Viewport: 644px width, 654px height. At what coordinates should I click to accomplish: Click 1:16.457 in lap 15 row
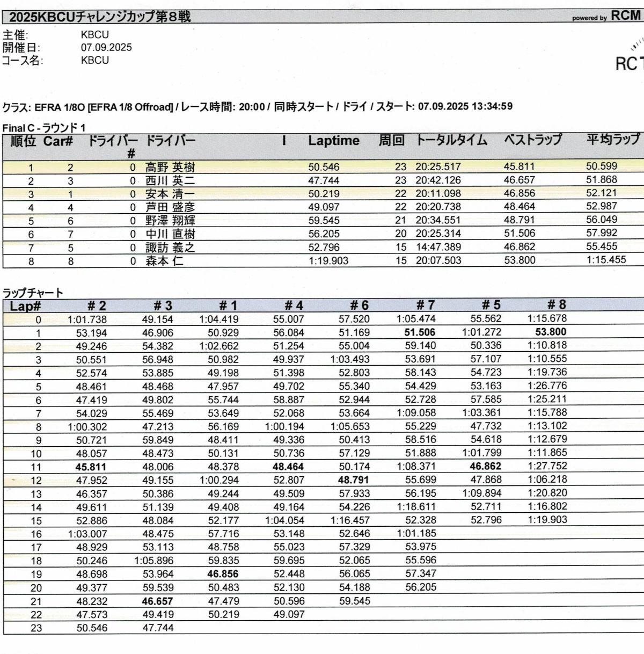click(350, 520)
